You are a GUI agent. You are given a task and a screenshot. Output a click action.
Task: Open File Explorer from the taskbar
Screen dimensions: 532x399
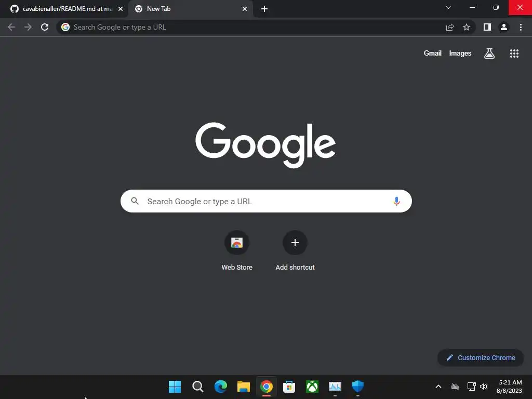pyautogui.click(x=243, y=387)
